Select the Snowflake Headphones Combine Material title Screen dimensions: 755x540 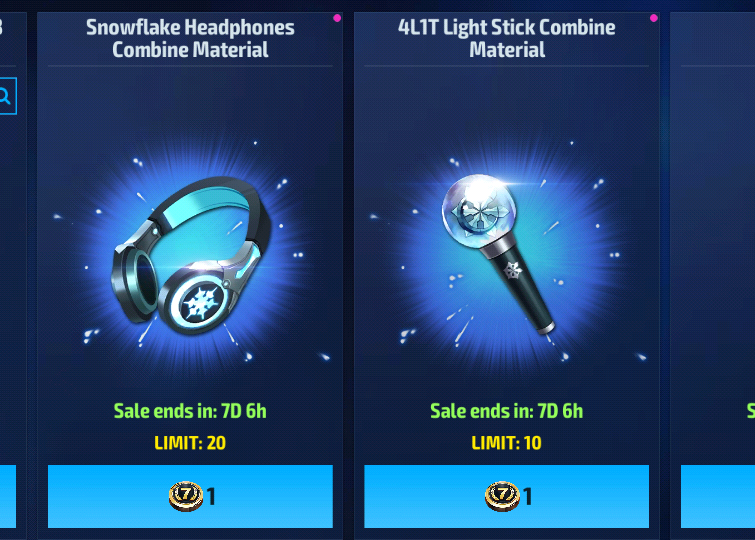[x=190, y=39]
